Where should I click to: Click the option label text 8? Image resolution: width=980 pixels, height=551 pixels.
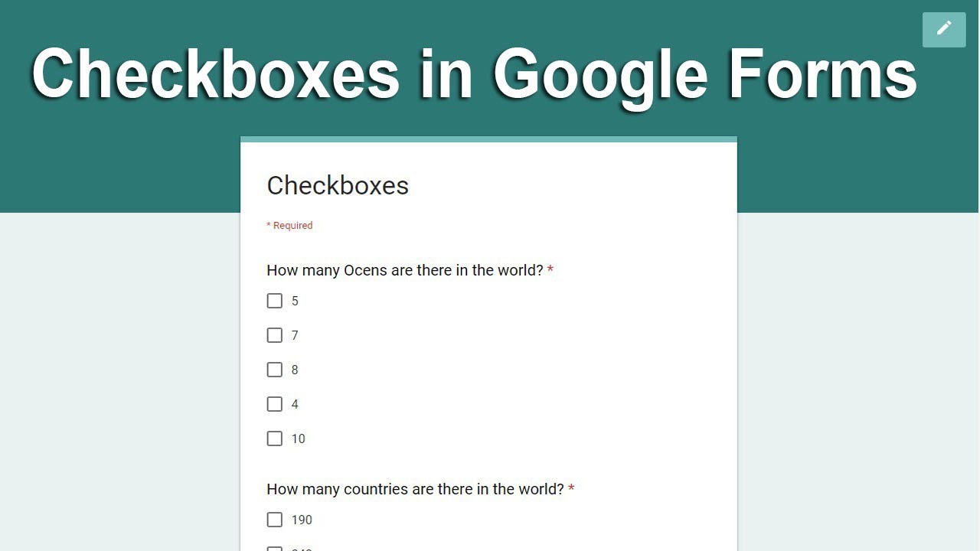(295, 370)
